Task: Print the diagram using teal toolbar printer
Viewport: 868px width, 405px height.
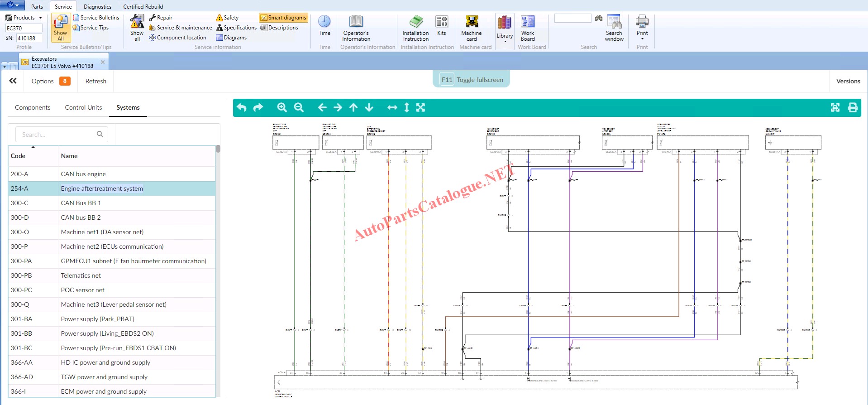Action: (853, 107)
